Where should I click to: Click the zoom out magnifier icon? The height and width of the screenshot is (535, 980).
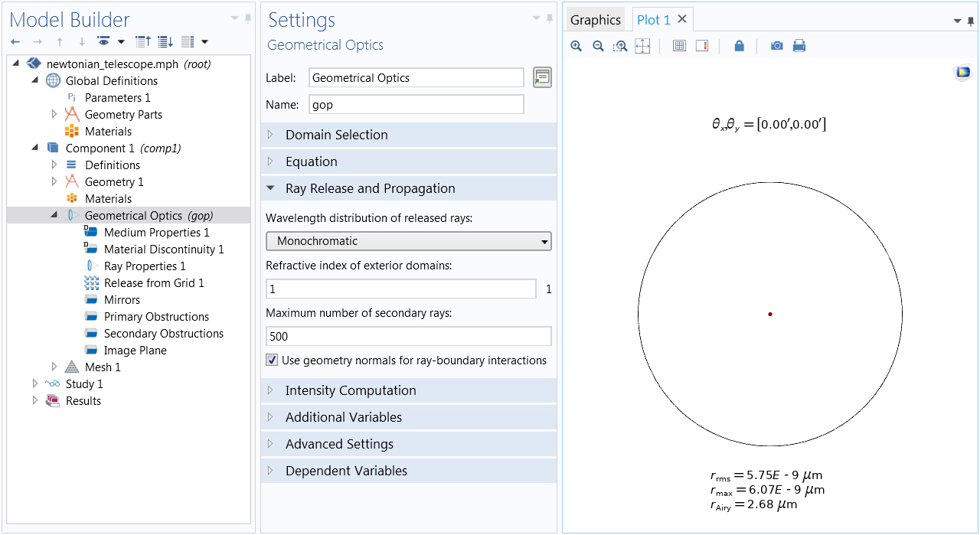pos(598,46)
